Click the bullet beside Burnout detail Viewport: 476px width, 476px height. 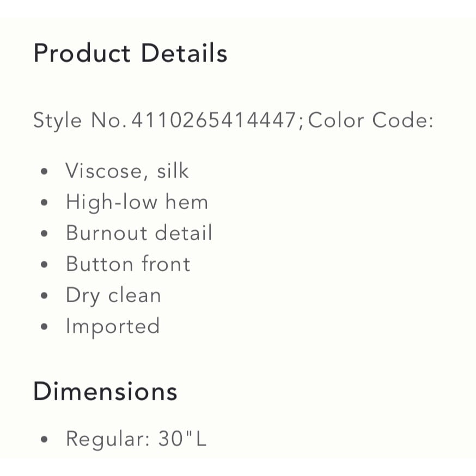[x=44, y=234]
